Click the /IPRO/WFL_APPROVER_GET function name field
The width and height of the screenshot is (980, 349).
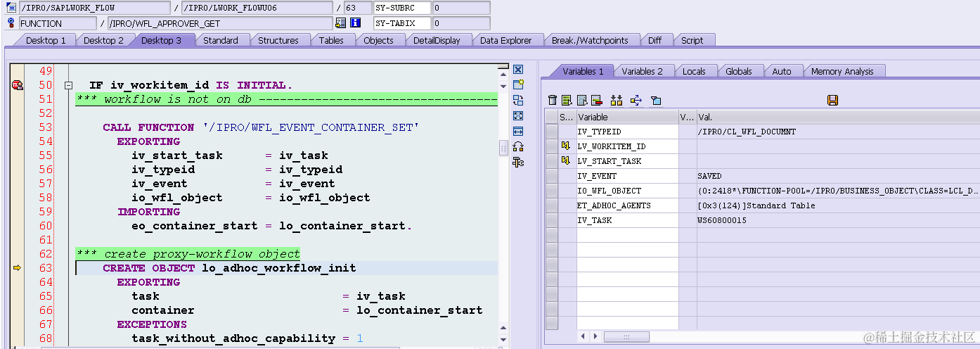219,23
